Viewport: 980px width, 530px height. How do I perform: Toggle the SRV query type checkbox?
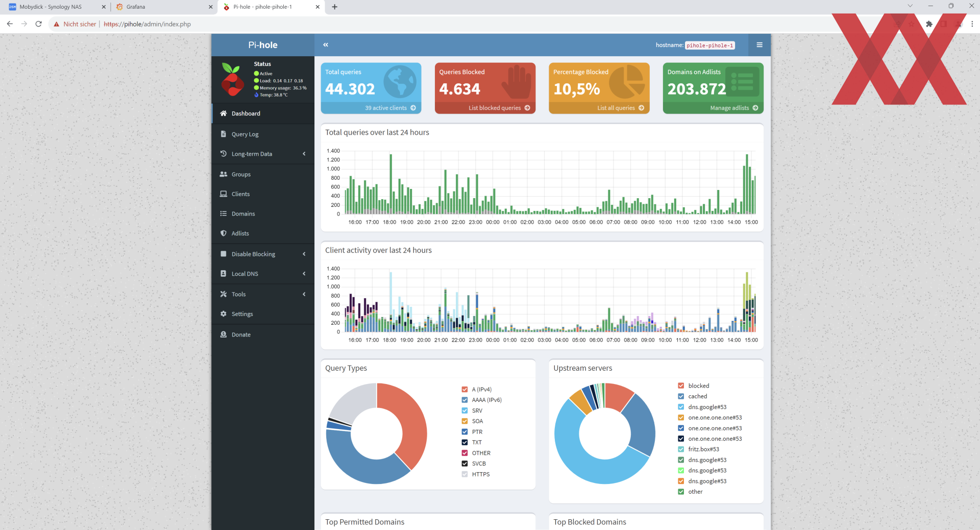point(464,411)
